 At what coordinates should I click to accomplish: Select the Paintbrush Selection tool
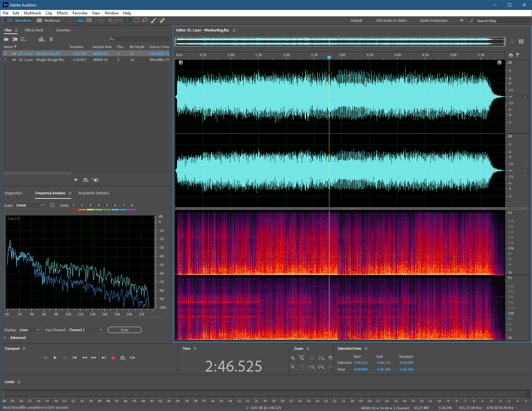tap(153, 20)
